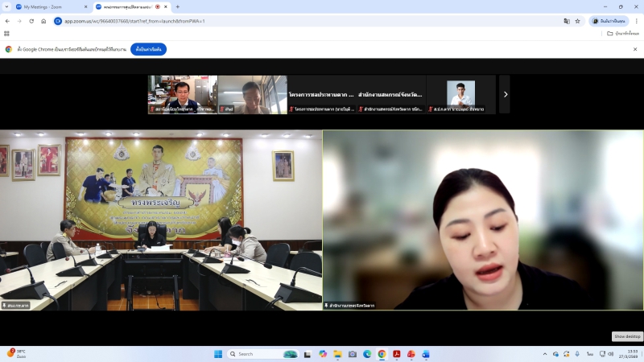Expand hidden system tray icons

[545, 354]
